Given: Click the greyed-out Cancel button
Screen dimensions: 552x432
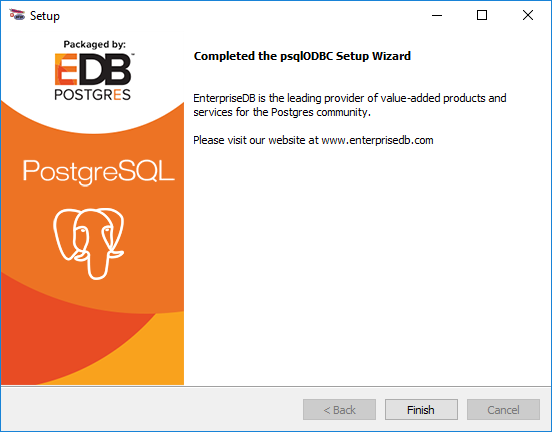Looking at the screenshot, I should coord(503,409).
